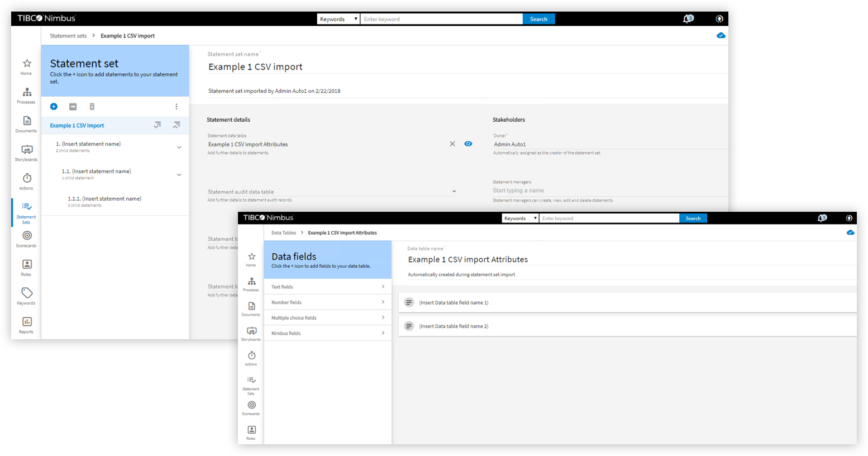Viewport: 868px width, 456px height.
Task: Open Scorecards in the back window sidebar
Action: (26, 239)
